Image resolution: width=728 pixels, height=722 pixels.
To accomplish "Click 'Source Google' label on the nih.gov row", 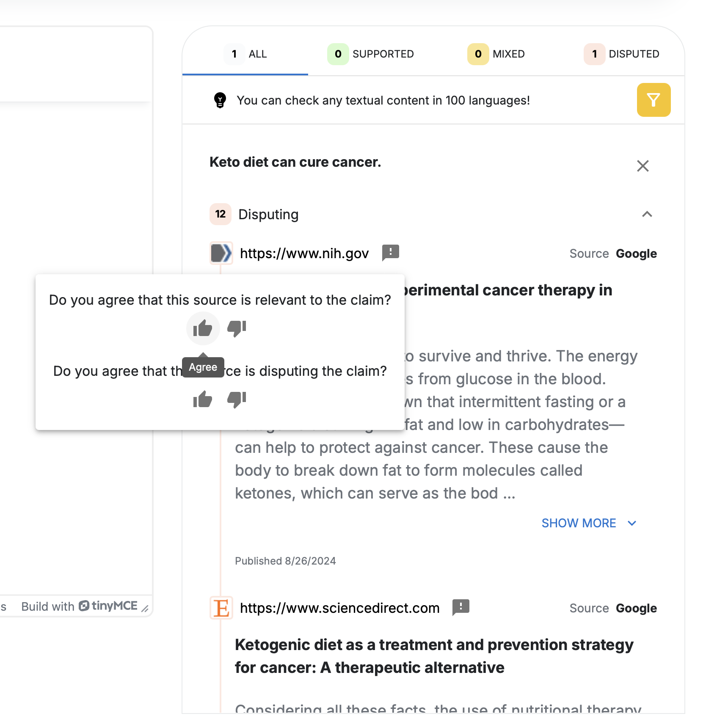I will click(613, 254).
